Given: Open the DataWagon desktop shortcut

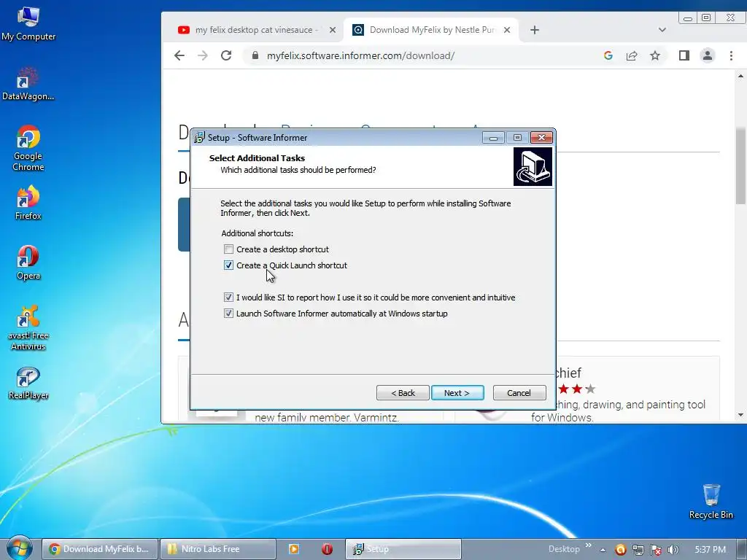Looking at the screenshot, I should pyautogui.click(x=28, y=84).
